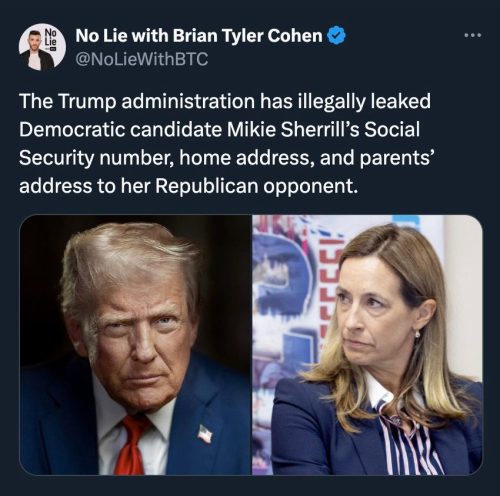
Task: Click the phrase "Trump administration" in tweet
Action: click(x=157, y=101)
